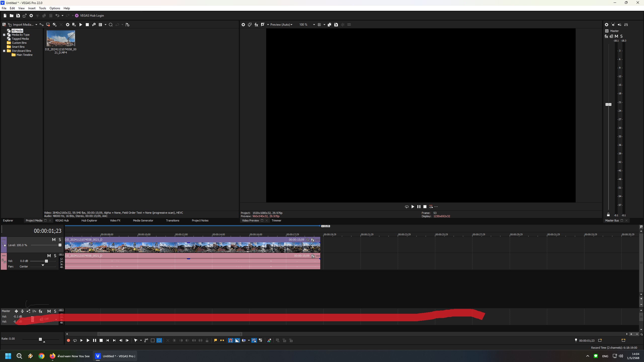644x362 pixels.
Task: Open the preview grid overlays dropdown arrow
Action: (x=324, y=25)
